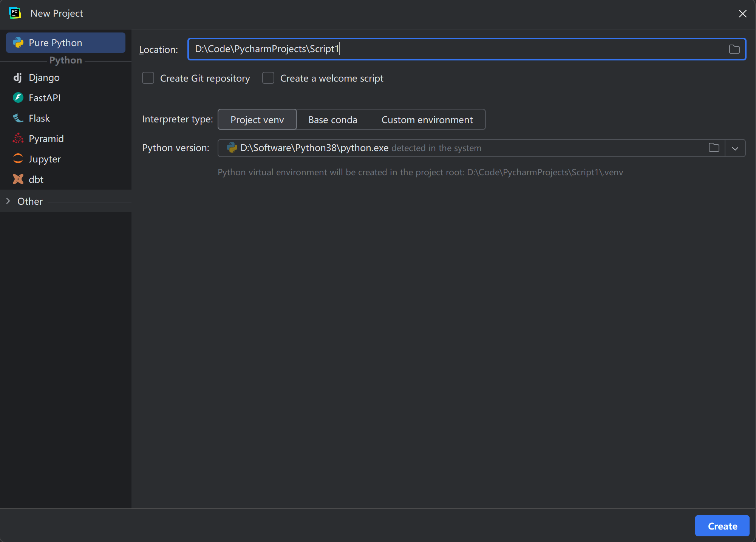Select Base conda interpreter type
Viewport: 756px width, 542px height.
pyautogui.click(x=333, y=120)
